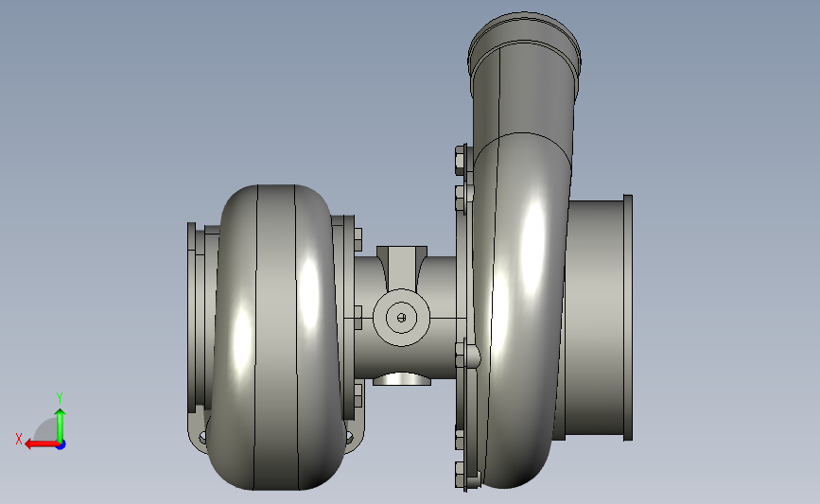The width and height of the screenshot is (820, 504).
Task: Select the drain port under the center housing
Action: tap(402, 379)
